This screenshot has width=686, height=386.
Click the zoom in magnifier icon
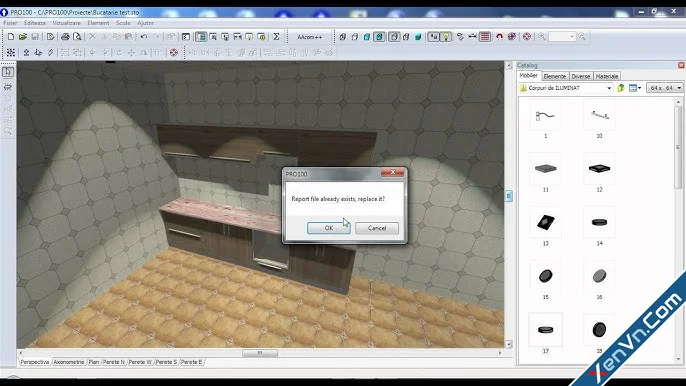(x=542, y=37)
